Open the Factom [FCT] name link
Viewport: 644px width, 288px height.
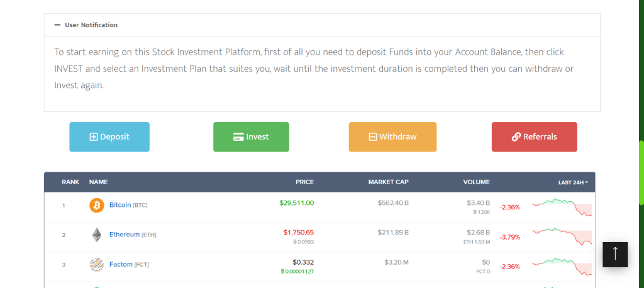121,265
